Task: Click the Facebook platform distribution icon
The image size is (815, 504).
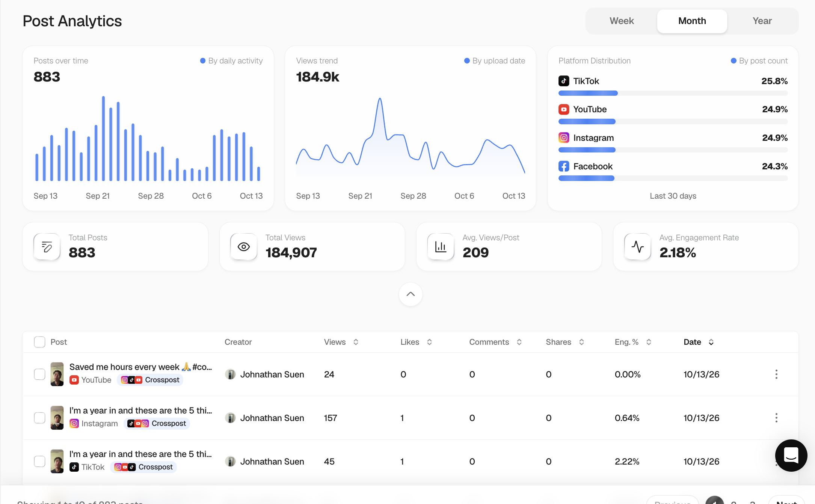Action: [x=564, y=166]
